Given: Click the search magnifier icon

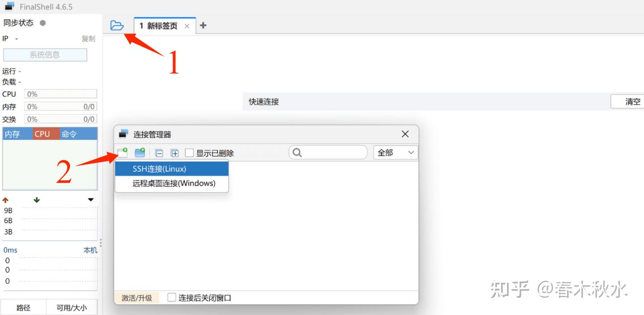Looking at the screenshot, I should (x=297, y=153).
